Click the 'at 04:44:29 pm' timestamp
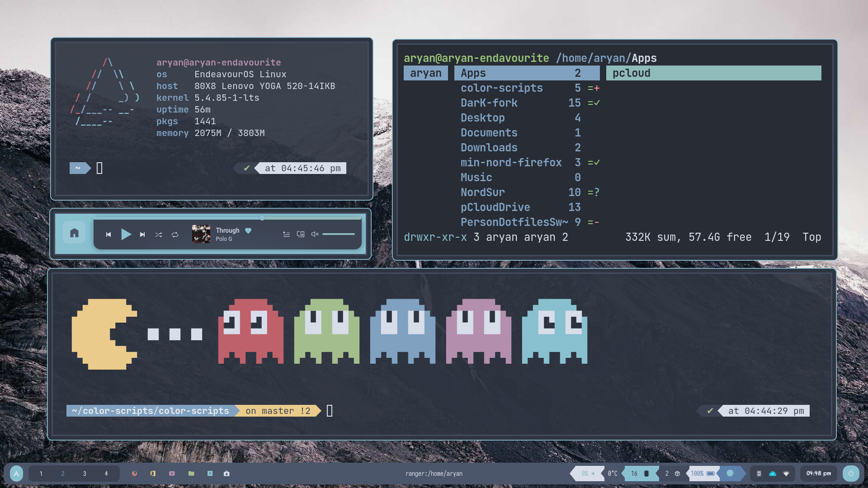The width and height of the screenshot is (868, 488). [766, 411]
